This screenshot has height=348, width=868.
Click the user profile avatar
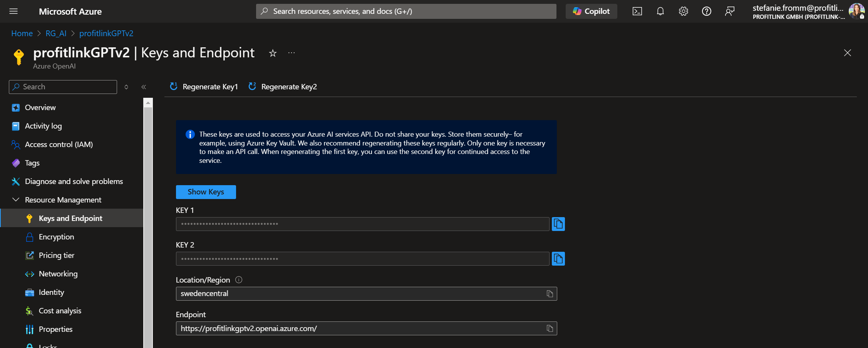coord(856,11)
